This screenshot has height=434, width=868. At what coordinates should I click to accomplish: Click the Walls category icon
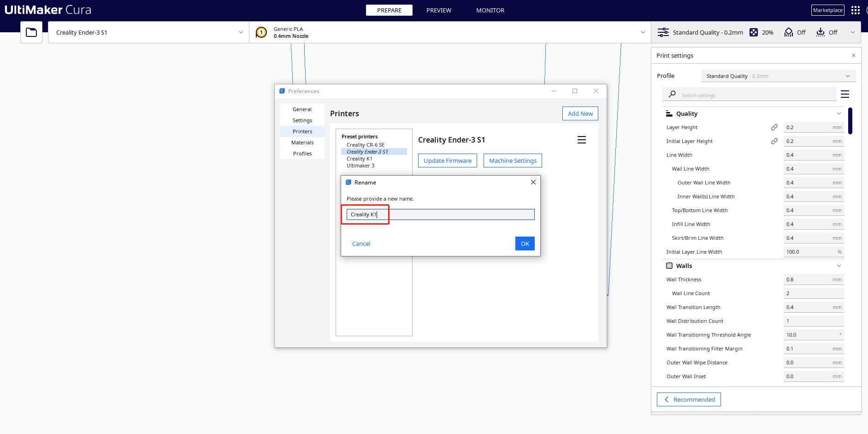coord(669,266)
